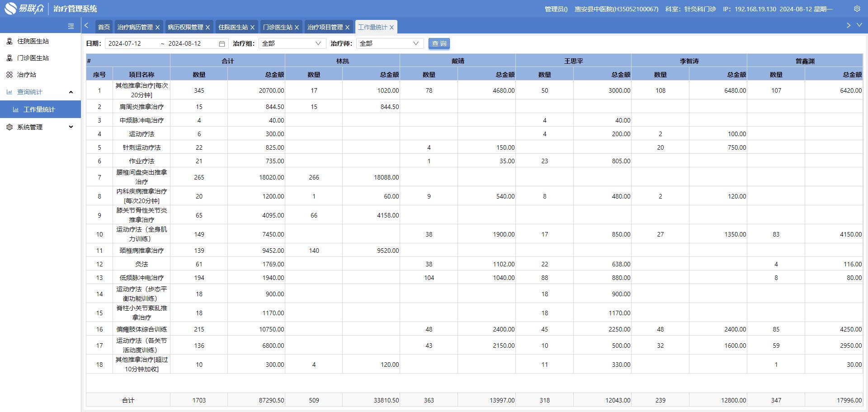Click the 治疗站 sidebar icon
The width and height of the screenshot is (868, 412).
tap(9, 75)
